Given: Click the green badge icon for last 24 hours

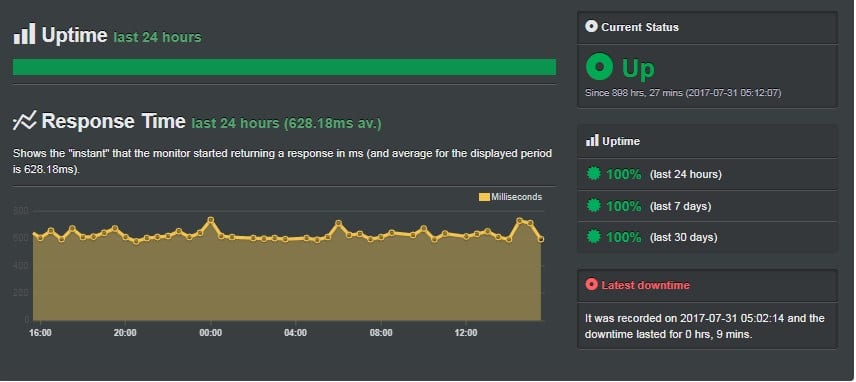Looking at the screenshot, I should 593,174.
